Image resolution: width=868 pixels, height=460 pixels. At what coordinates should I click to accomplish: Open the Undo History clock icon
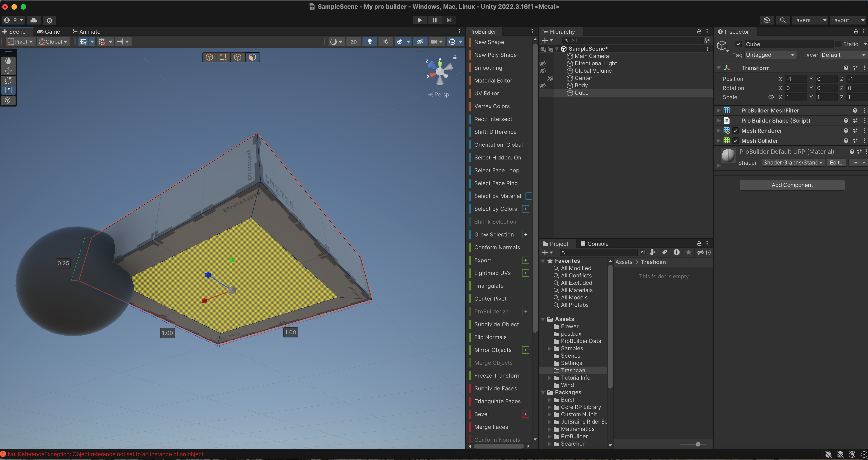click(x=767, y=20)
